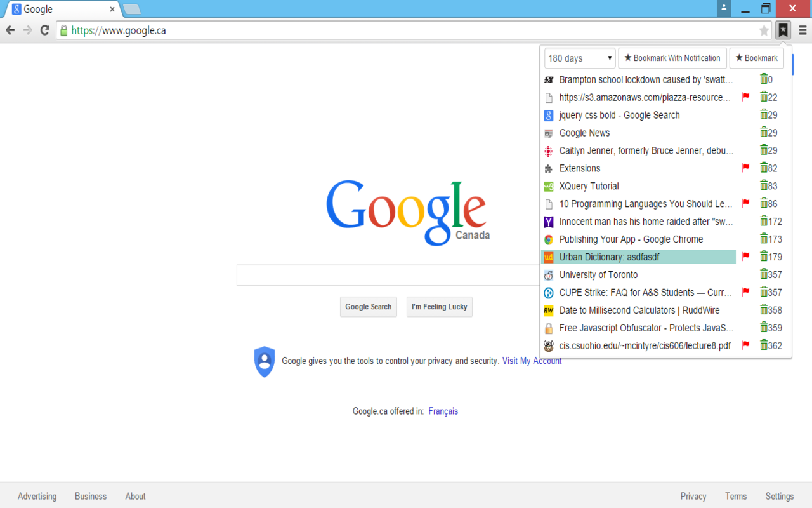
Task: Open the About footer link
Action: coord(135,497)
